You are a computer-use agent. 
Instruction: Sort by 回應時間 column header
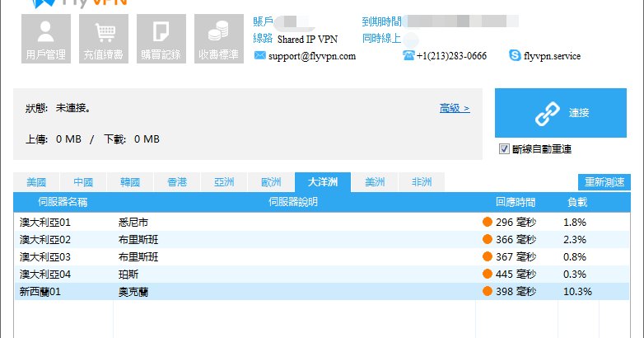pos(516,202)
